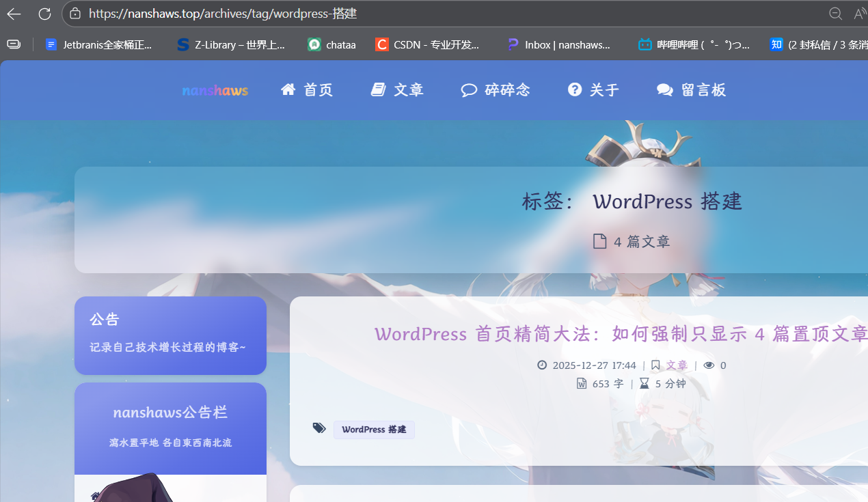This screenshot has height=502, width=868.
Task: Click the nanshaws site logo
Action: coord(215,91)
